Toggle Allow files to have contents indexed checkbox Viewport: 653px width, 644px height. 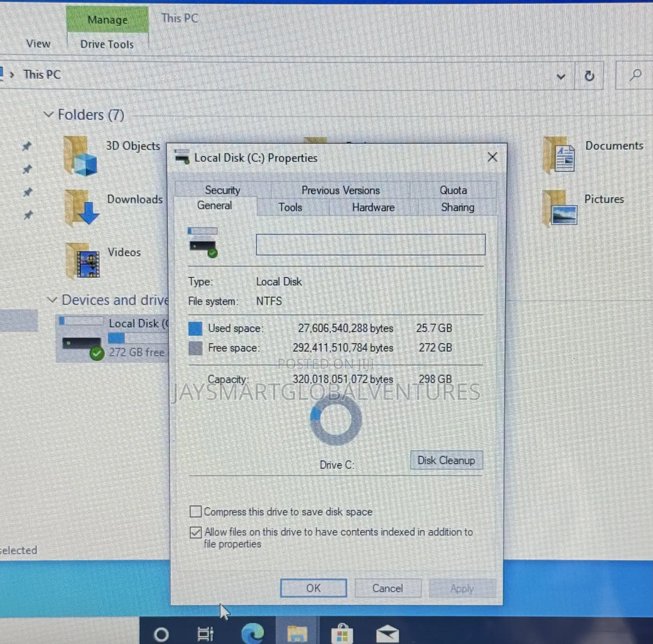[195, 532]
